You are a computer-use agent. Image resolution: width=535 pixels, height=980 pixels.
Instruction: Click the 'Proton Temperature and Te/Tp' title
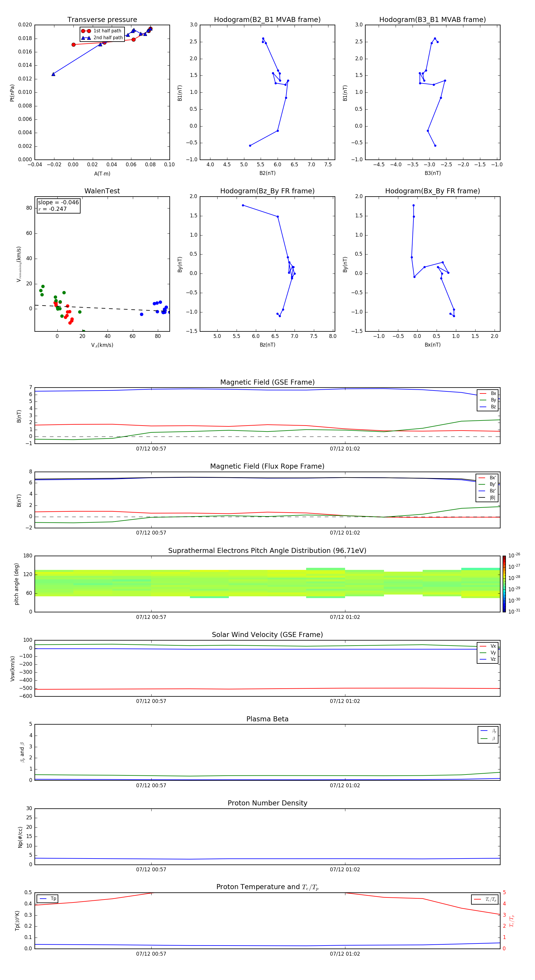[x=267, y=887]
